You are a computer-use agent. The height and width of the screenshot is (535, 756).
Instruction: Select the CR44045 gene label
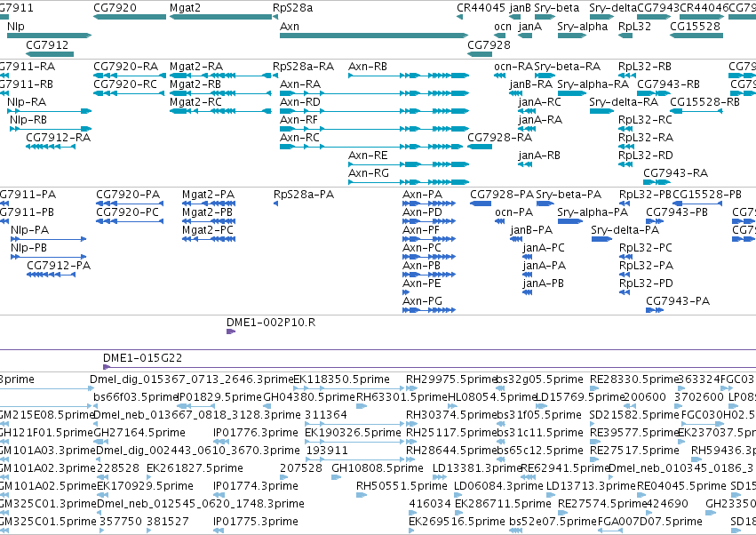click(x=481, y=8)
